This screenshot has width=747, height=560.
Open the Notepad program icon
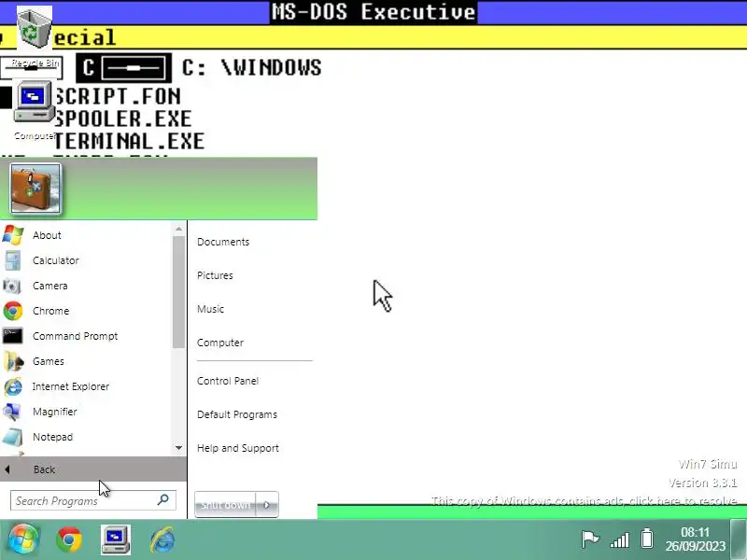point(12,437)
